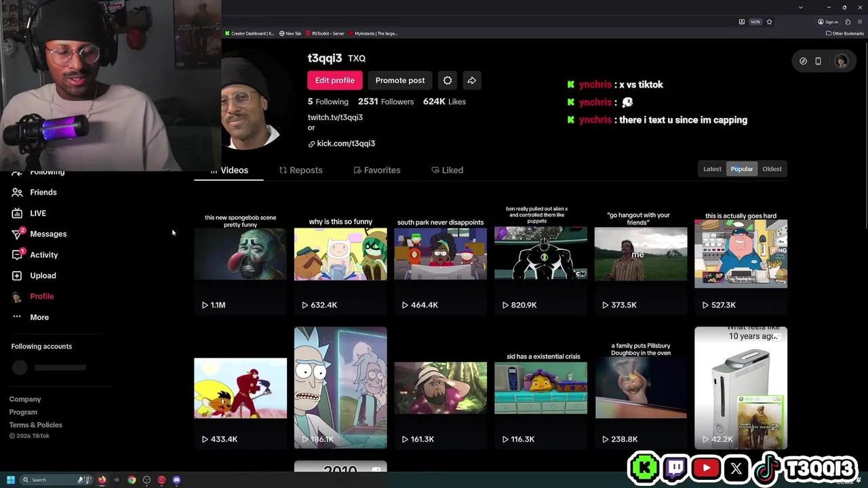This screenshot has width=868, height=488.
Task: Click the Edit profile button
Action: point(335,80)
